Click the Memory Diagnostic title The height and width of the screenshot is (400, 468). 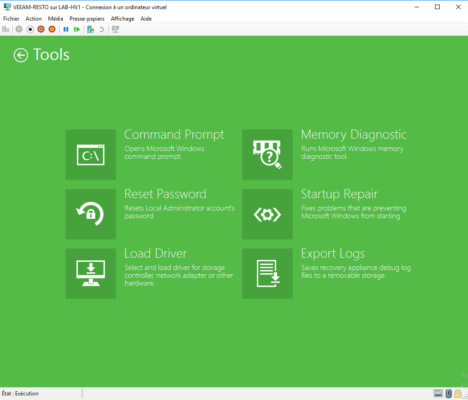click(x=354, y=135)
